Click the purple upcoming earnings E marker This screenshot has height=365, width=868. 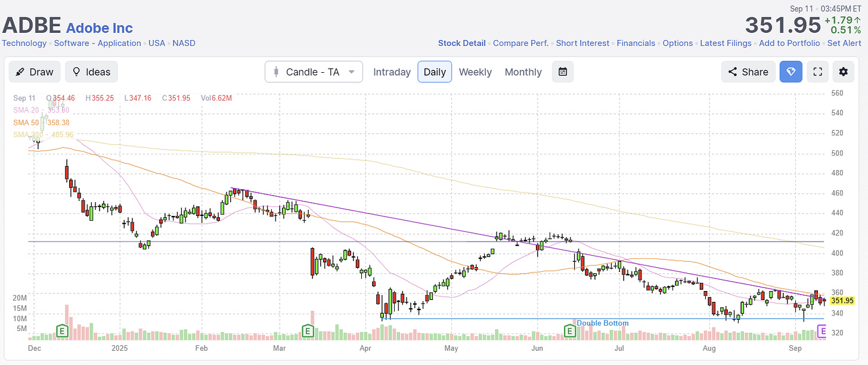823,330
